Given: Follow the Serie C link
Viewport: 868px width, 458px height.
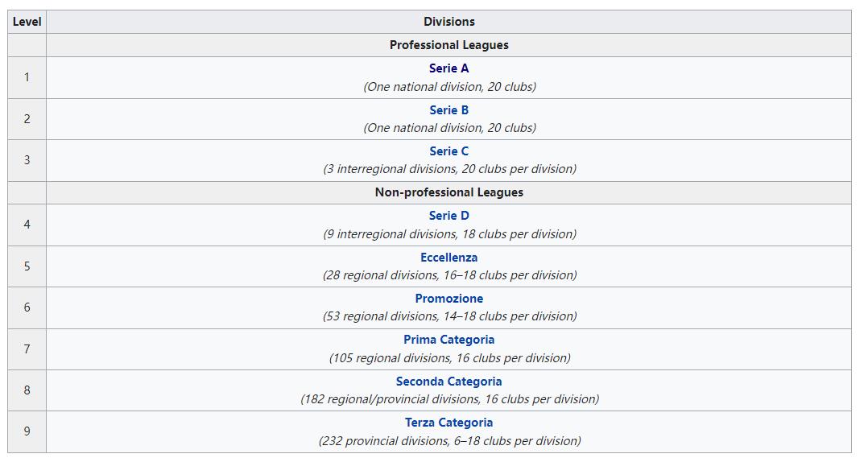Looking at the screenshot, I should (448, 151).
